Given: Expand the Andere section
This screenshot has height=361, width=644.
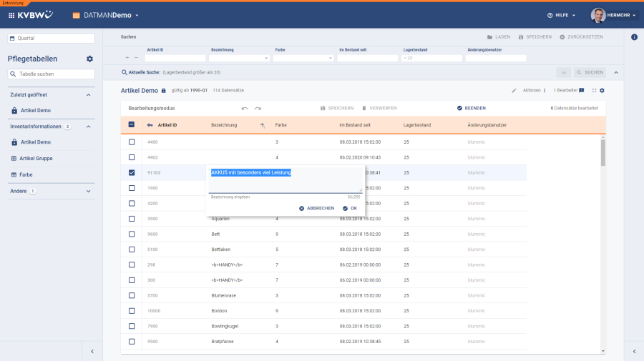Looking at the screenshot, I should 89,192.
